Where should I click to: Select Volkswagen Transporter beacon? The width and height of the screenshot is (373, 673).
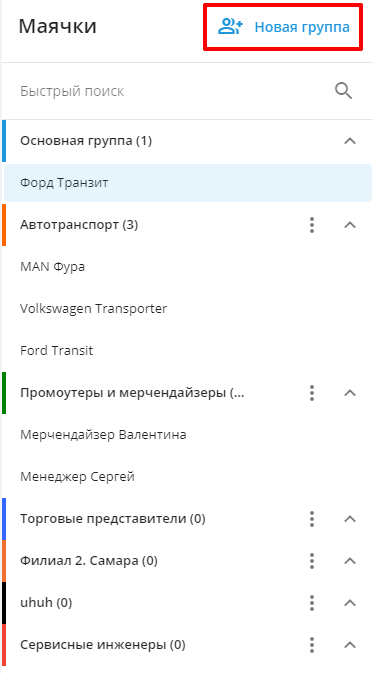click(188, 309)
